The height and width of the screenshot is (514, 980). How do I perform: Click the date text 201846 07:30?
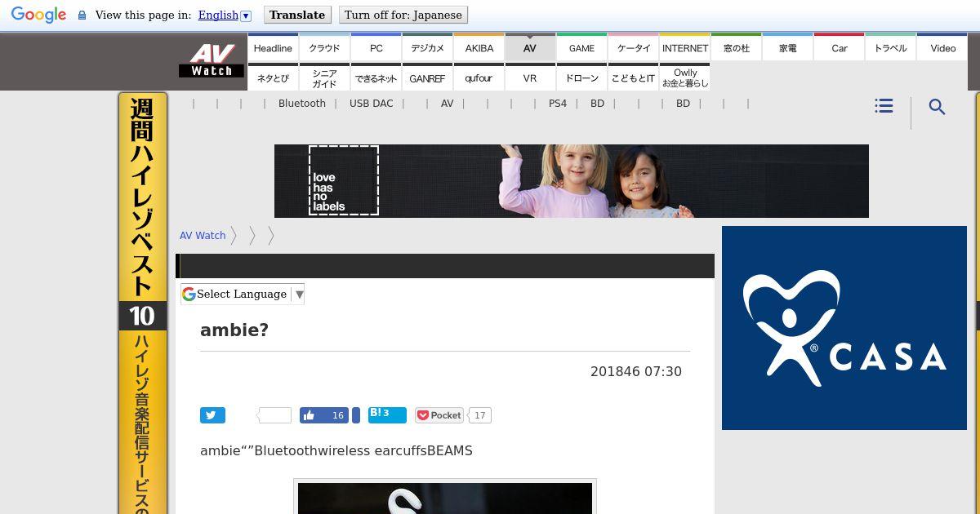pyautogui.click(x=636, y=372)
